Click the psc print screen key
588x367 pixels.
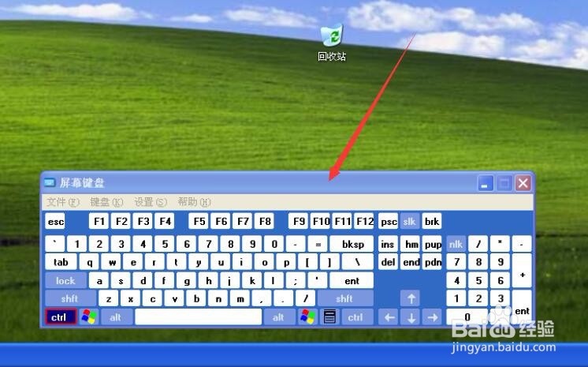click(388, 221)
